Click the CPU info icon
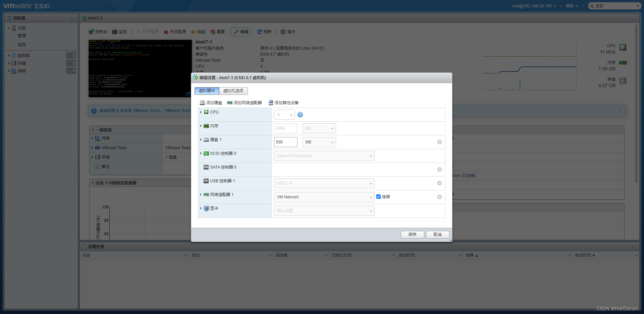Image resolution: width=644 pixels, height=314 pixels. point(300,115)
